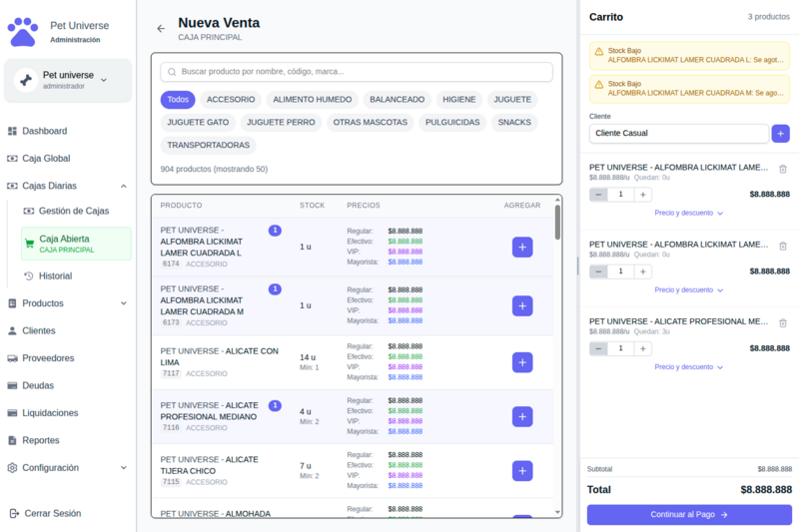The height and width of the screenshot is (532, 799).
Task: Click Continuar al Pago button
Action: [x=688, y=514]
